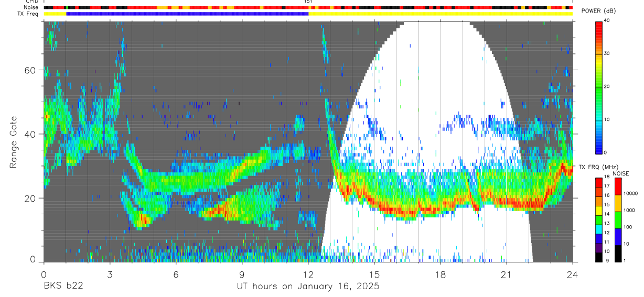644x297 pixels.
Task: Click the UT hours axis tick '6'
Action: 176,274
